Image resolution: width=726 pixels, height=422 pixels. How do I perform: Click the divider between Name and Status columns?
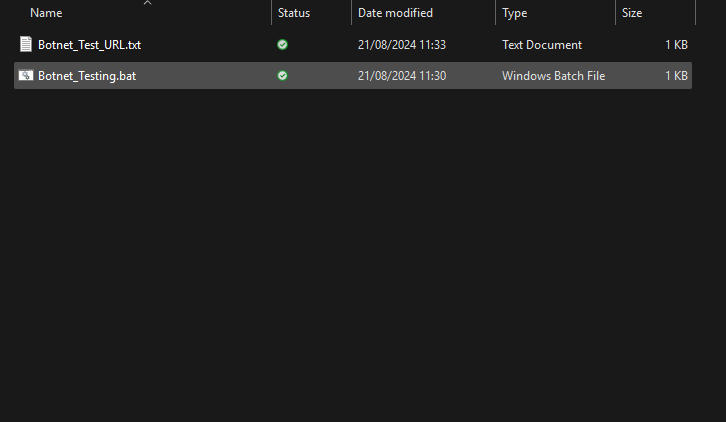click(x=271, y=13)
